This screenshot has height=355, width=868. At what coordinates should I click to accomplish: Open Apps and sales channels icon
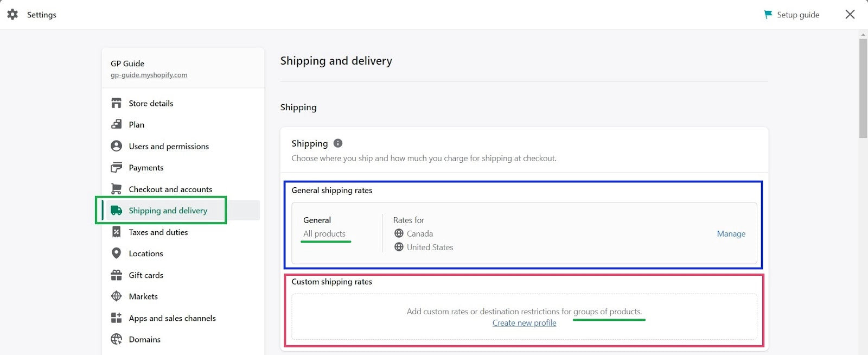[116, 318]
